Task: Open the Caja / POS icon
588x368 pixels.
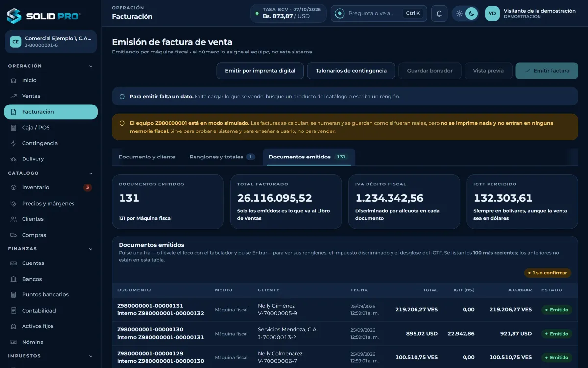Action: [x=13, y=128]
